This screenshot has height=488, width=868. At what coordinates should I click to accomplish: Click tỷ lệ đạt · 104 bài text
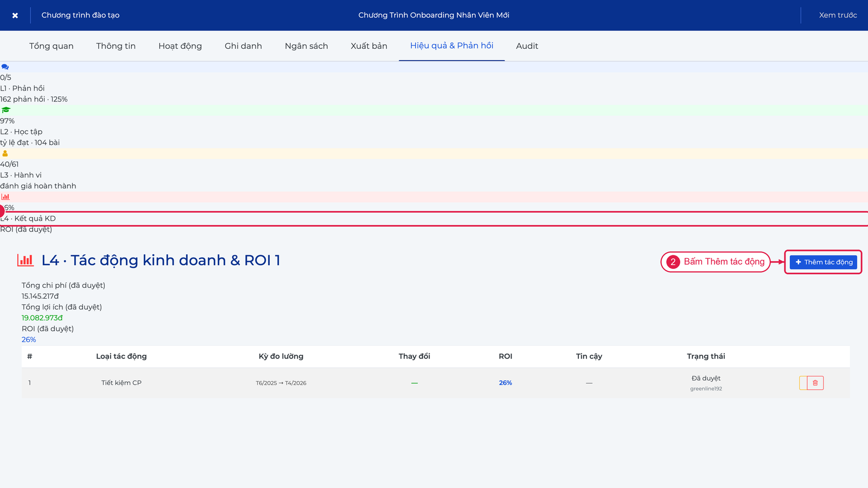[x=30, y=143]
